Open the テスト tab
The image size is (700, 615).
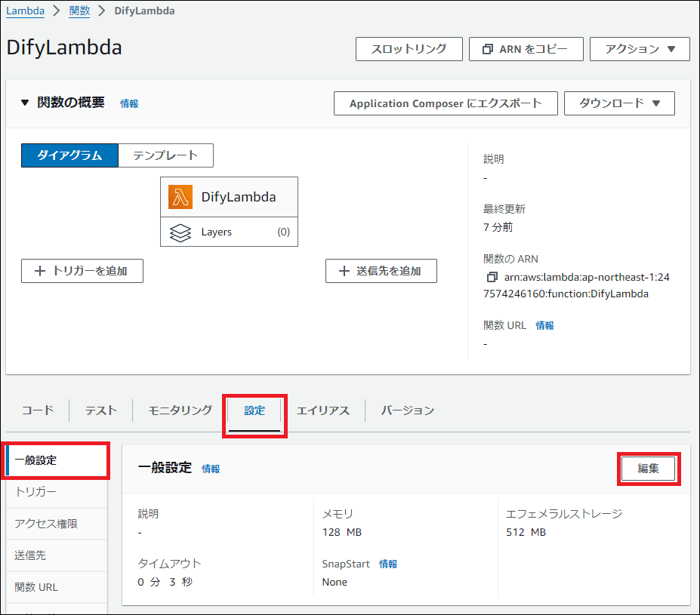pos(100,411)
